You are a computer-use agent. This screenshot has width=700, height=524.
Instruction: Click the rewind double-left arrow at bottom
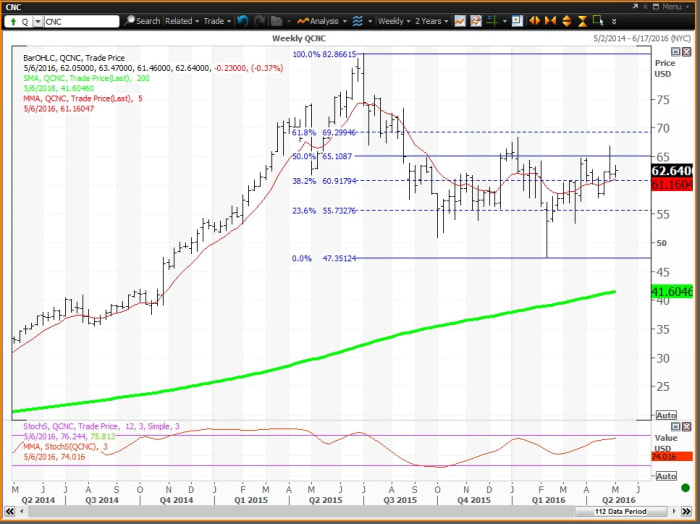tap(9, 511)
